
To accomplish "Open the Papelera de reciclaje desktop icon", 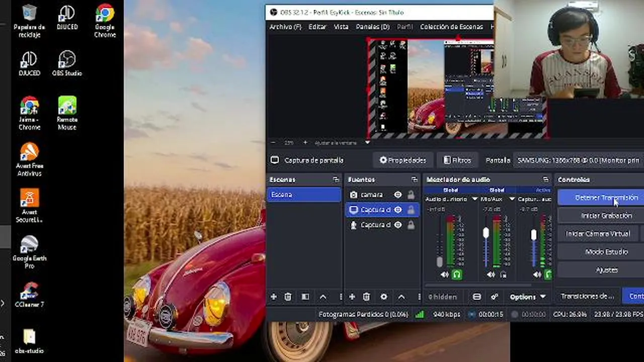I will [x=29, y=22].
